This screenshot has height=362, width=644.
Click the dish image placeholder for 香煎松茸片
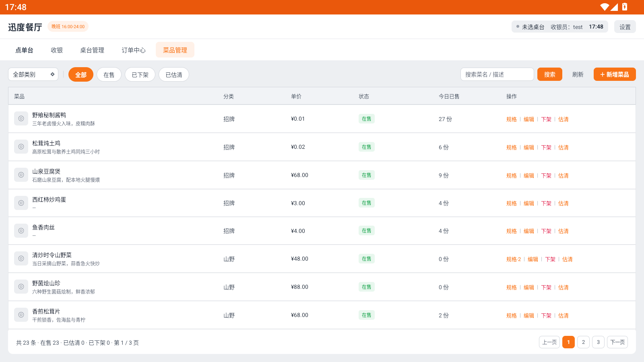(21, 315)
